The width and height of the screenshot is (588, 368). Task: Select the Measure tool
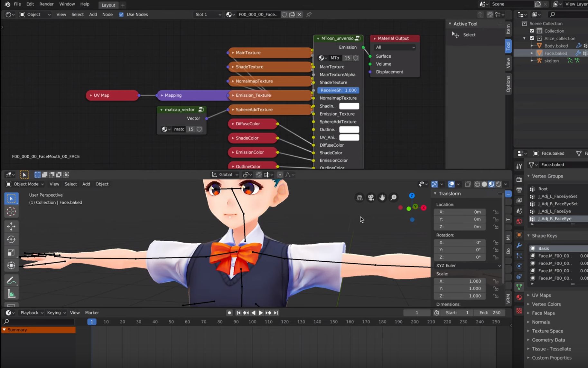[x=11, y=294]
